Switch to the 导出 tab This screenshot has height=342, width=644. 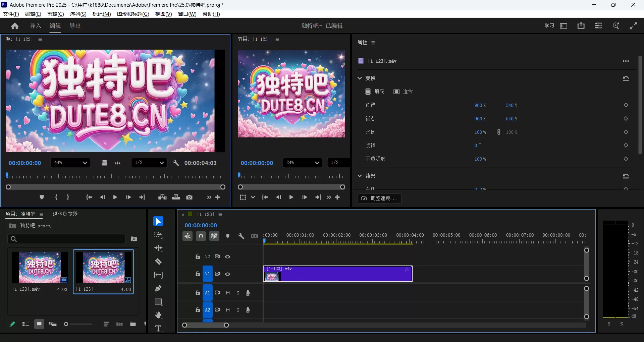coord(75,26)
